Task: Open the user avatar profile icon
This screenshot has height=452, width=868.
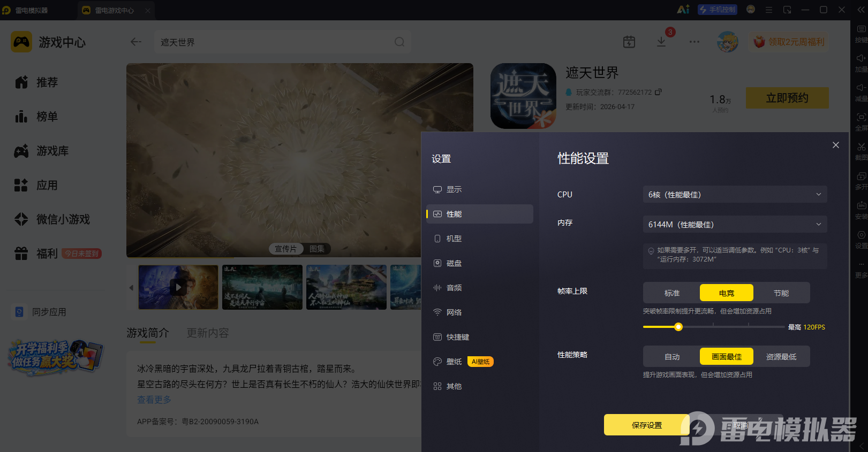Action: pyautogui.click(x=728, y=42)
